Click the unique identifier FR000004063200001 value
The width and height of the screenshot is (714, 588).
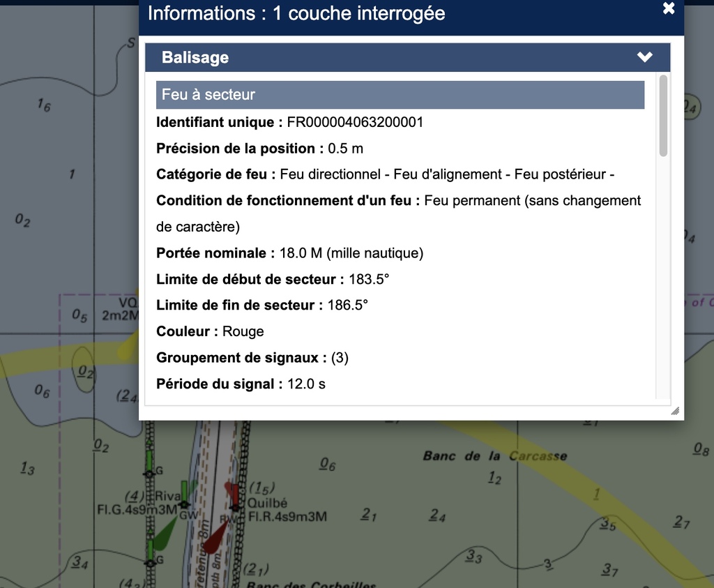click(355, 123)
